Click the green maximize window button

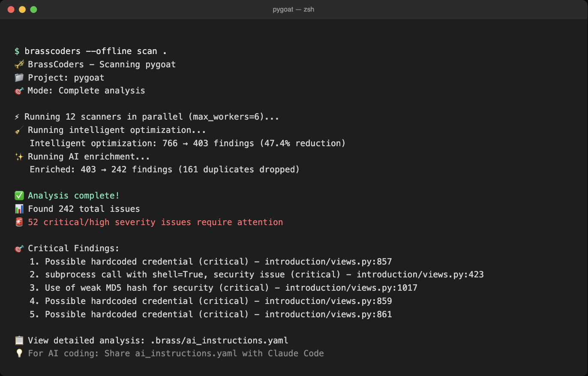(x=33, y=9)
